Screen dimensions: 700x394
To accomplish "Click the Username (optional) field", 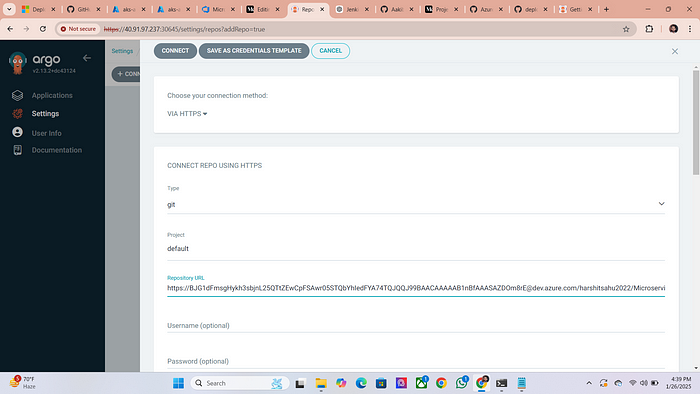I will [416, 326].
